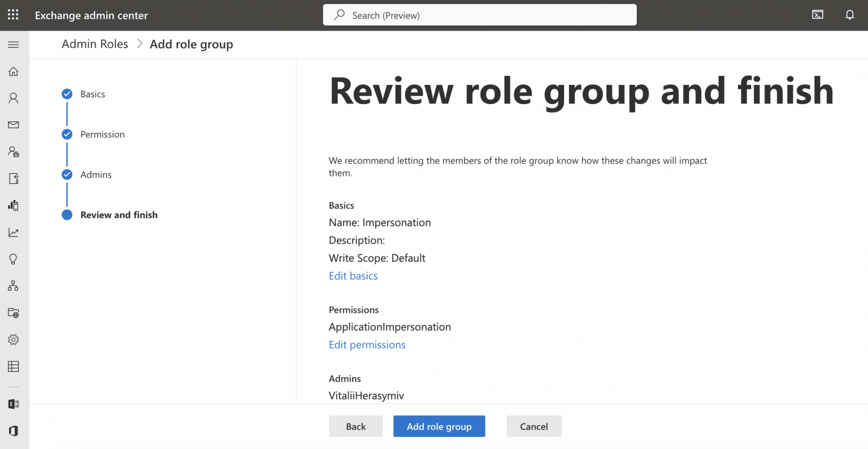Image resolution: width=868 pixels, height=449 pixels.
Task: Click the Basics step checkmark circle
Action: pyautogui.click(x=67, y=94)
